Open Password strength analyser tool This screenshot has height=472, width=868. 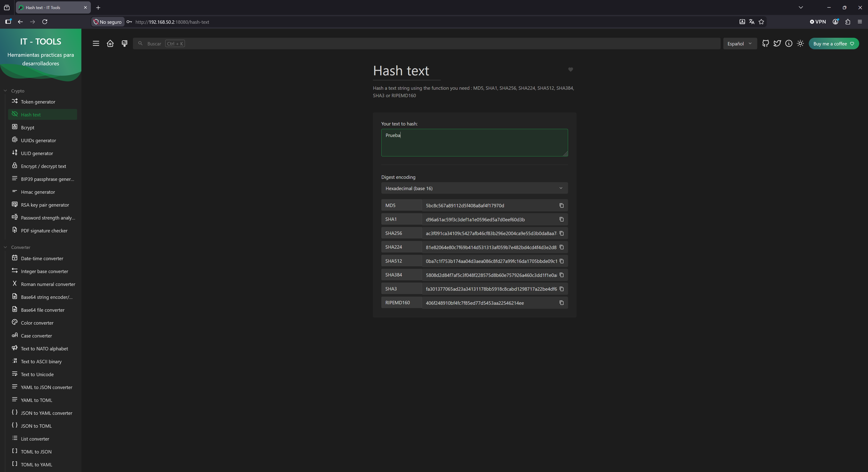42,218
